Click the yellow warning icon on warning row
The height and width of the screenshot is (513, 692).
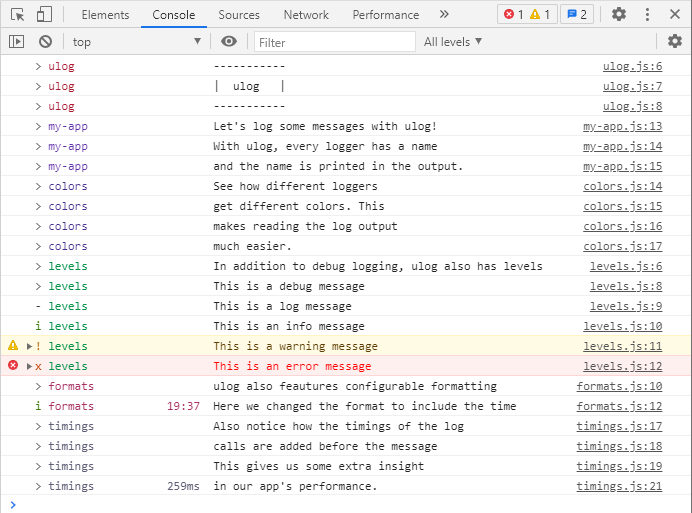click(x=13, y=345)
